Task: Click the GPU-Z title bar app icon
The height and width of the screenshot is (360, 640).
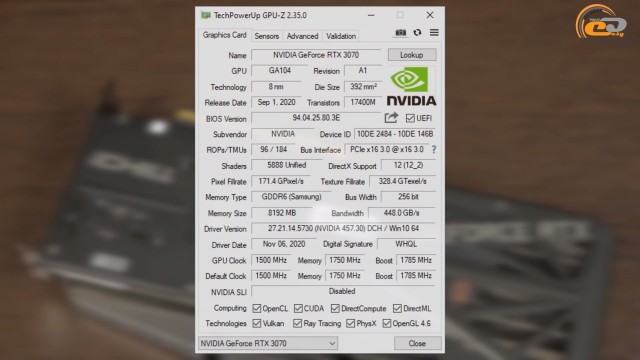Action: coord(206,16)
